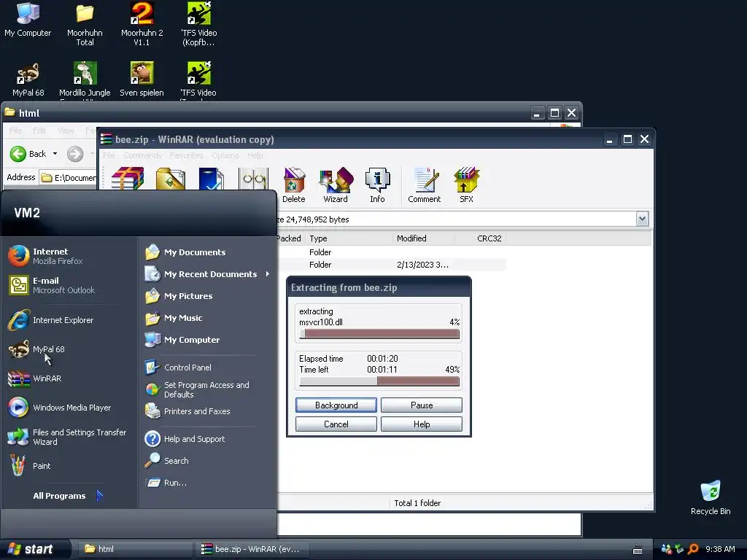
Task: Open WinRAR Commands menu
Action: 142,155
